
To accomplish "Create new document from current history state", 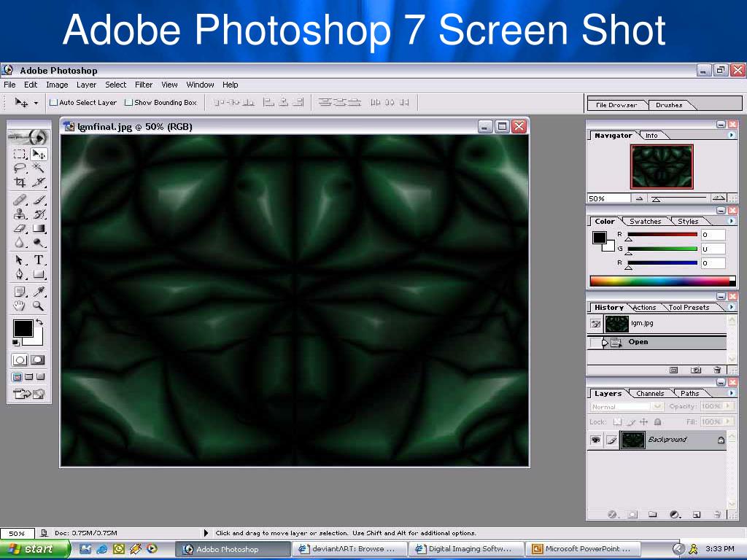I will click(x=673, y=370).
